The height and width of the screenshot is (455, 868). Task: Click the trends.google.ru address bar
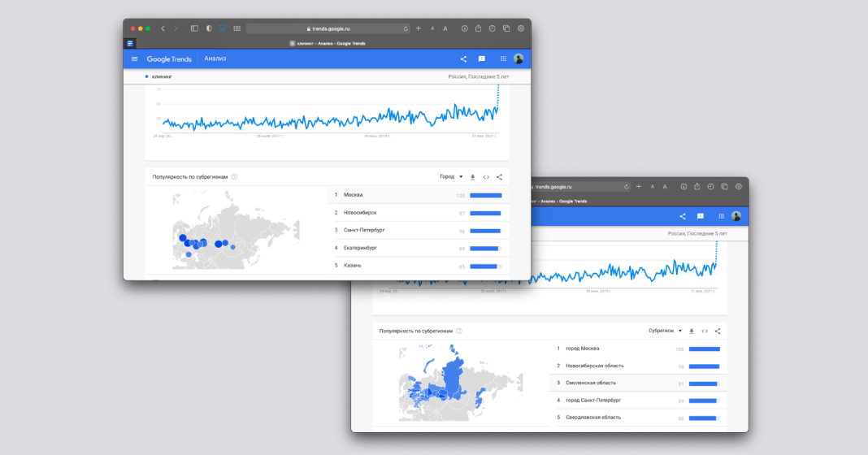click(x=328, y=28)
